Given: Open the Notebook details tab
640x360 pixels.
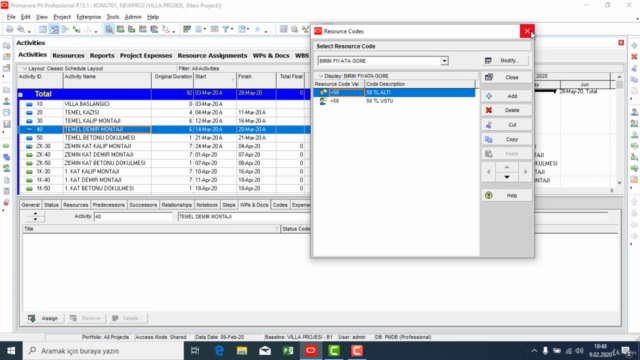Looking at the screenshot, I should [x=207, y=205].
